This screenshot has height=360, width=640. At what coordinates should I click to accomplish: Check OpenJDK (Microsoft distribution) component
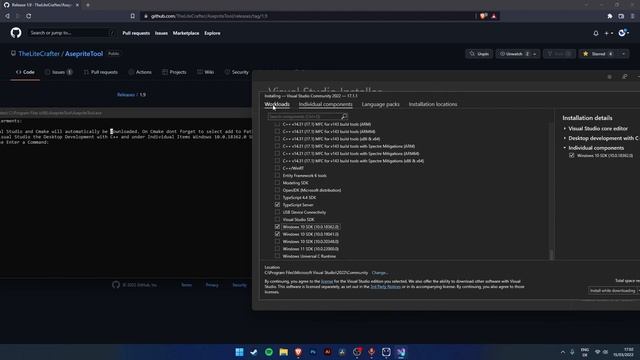277,190
